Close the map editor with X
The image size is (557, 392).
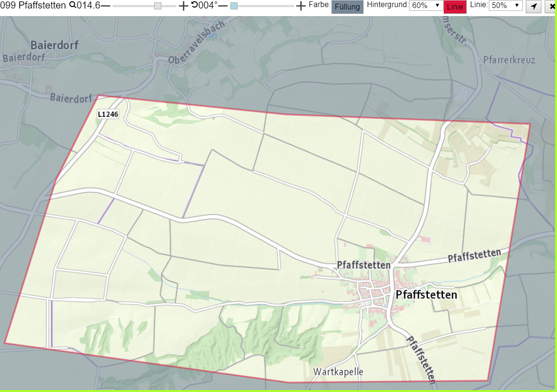click(551, 7)
